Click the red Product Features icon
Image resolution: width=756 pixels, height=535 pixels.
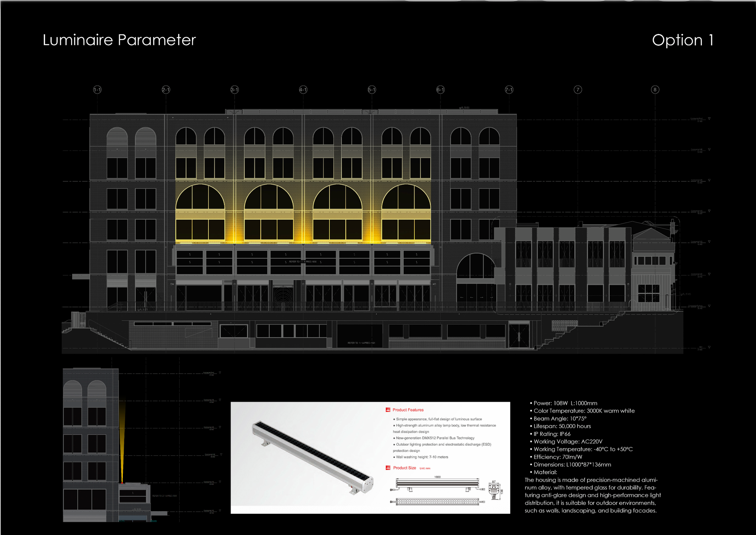tap(388, 410)
